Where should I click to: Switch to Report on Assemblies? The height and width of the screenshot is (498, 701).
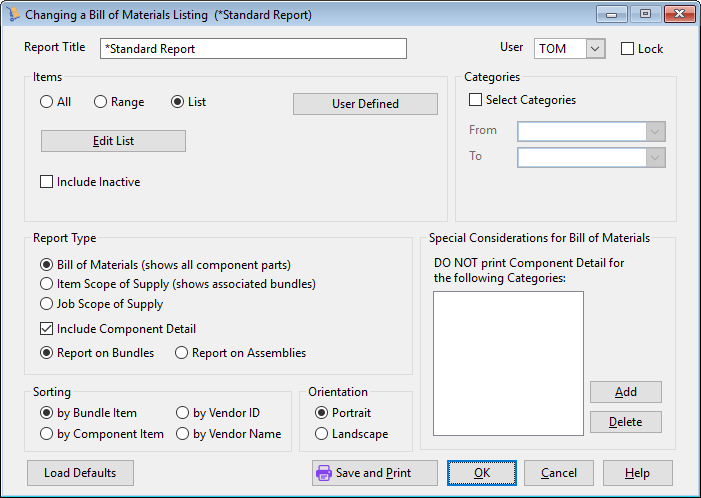click(x=182, y=353)
